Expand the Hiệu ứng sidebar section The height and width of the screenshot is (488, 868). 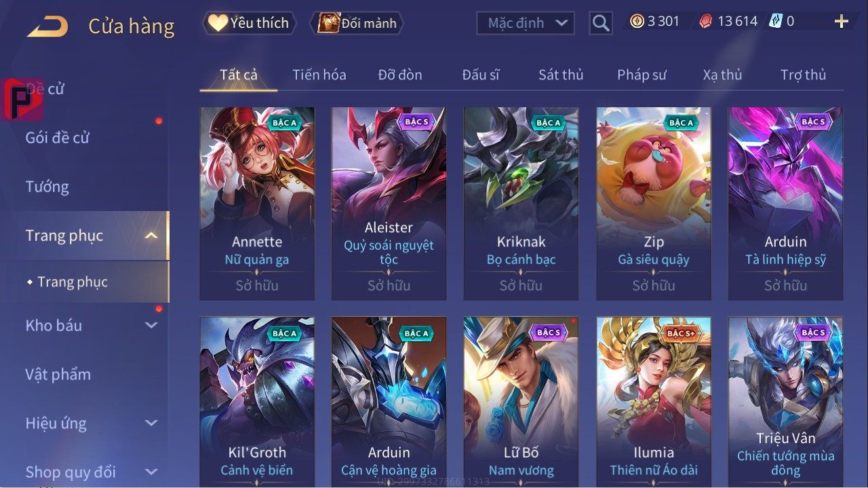point(151,423)
